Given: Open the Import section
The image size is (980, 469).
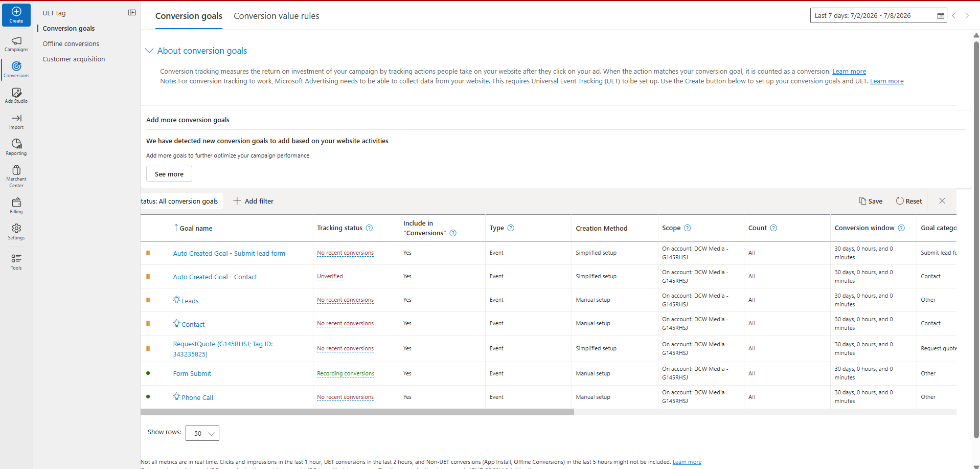Looking at the screenshot, I should (16, 122).
